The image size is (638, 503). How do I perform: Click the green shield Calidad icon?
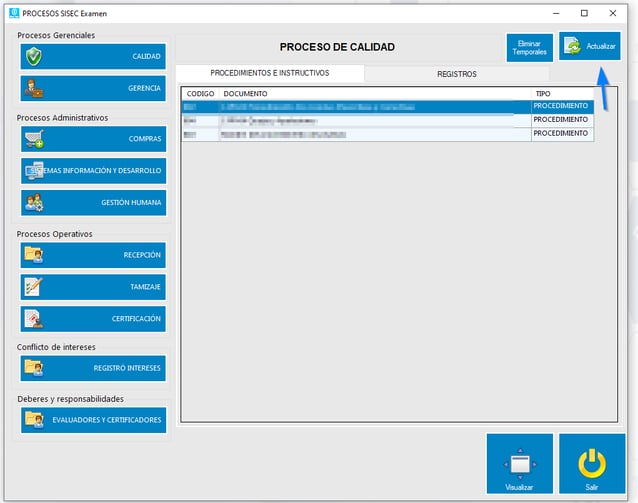click(x=34, y=56)
